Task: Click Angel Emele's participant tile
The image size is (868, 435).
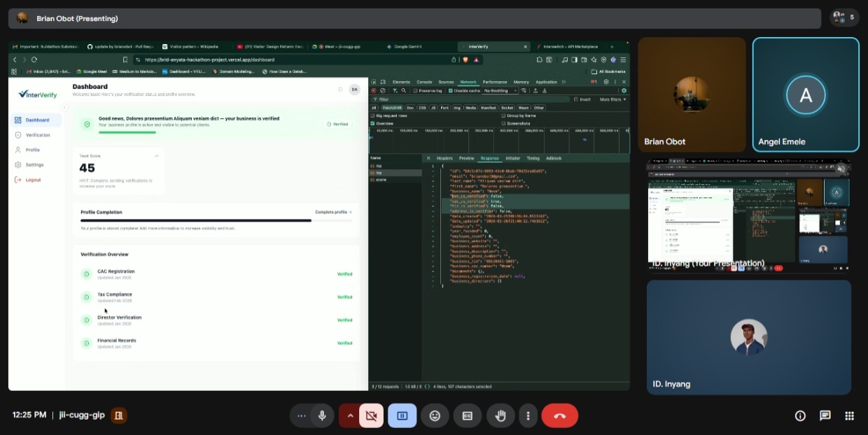Action: coord(805,94)
